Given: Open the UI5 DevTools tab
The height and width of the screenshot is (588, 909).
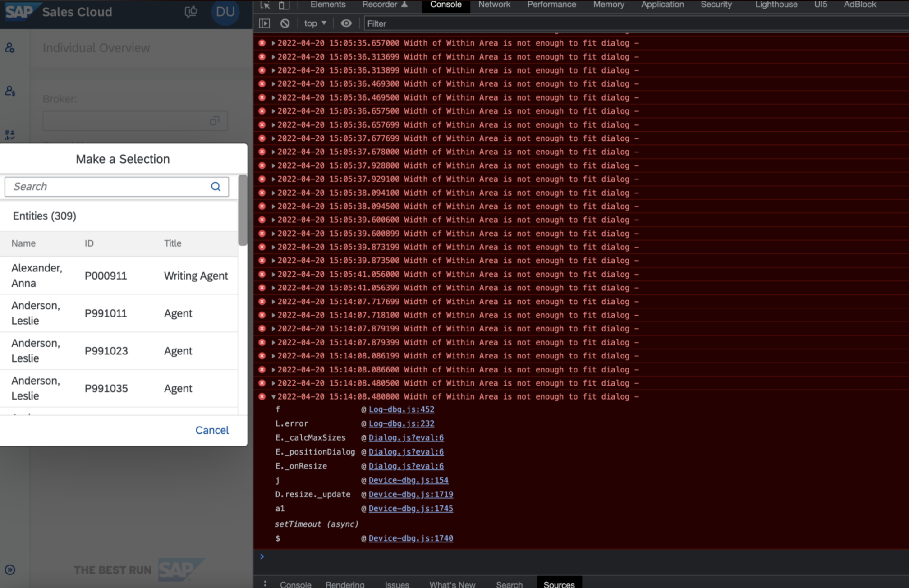Looking at the screenshot, I should click(x=821, y=5).
